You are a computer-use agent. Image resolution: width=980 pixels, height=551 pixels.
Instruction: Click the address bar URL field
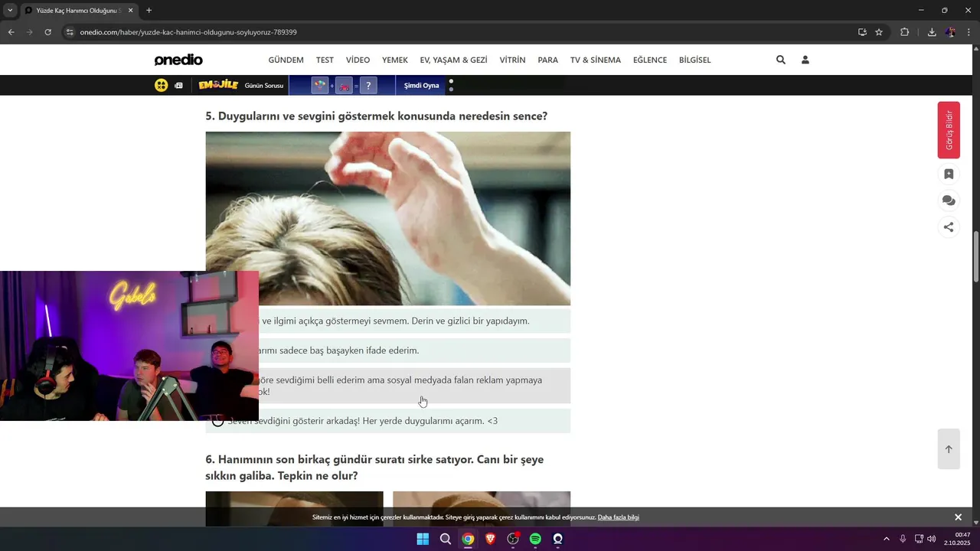click(x=459, y=32)
